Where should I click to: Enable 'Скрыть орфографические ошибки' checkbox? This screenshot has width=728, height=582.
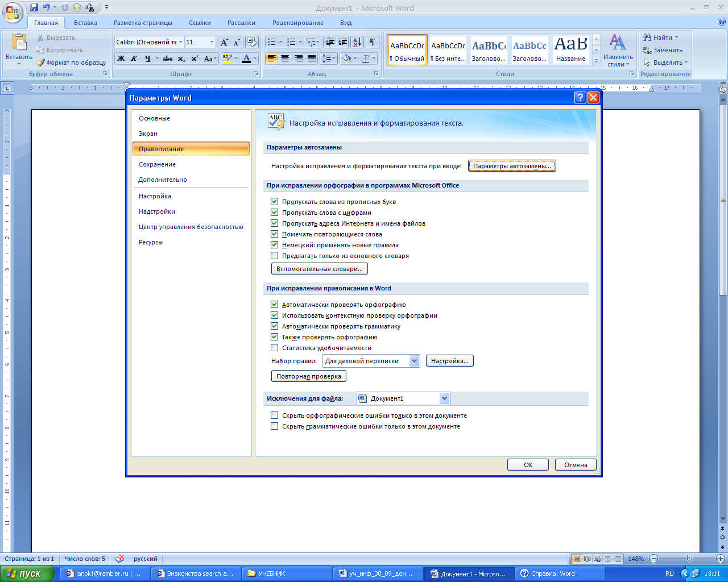(x=275, y=415)
